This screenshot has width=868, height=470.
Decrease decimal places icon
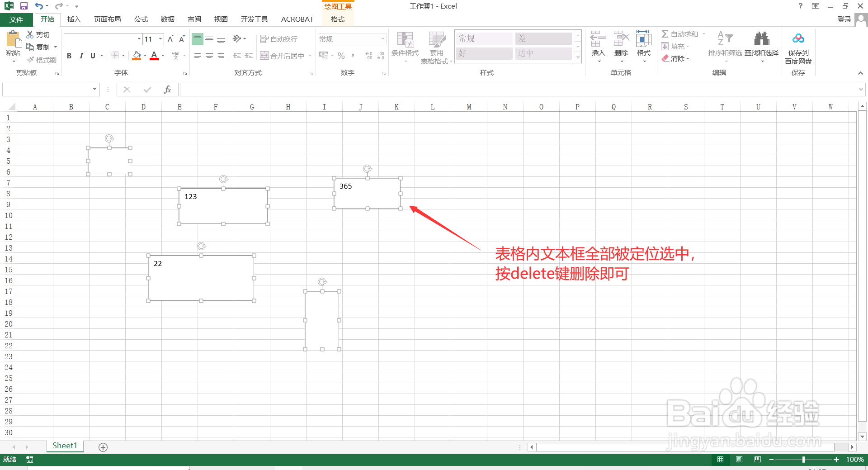click(x=381, y=56)
